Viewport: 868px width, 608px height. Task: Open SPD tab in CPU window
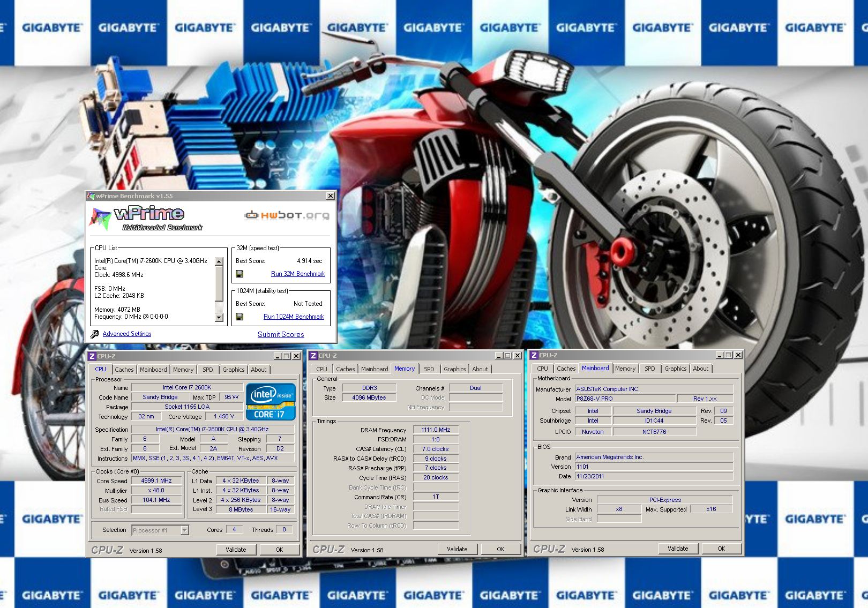[208, 370]
